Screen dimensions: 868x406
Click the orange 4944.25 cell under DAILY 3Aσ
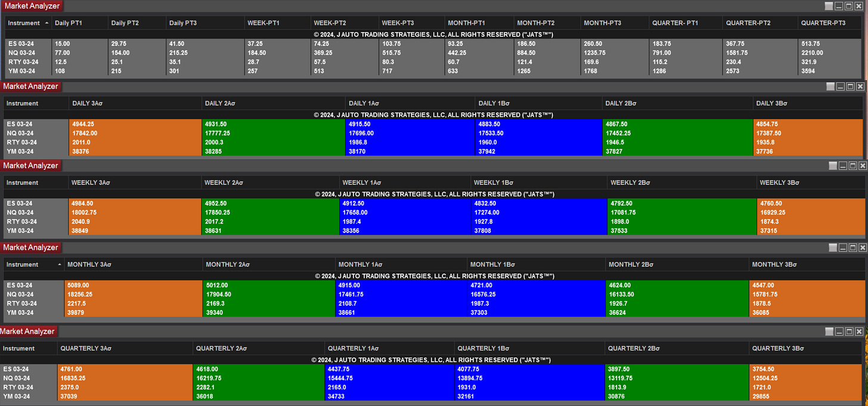point(135,124)
